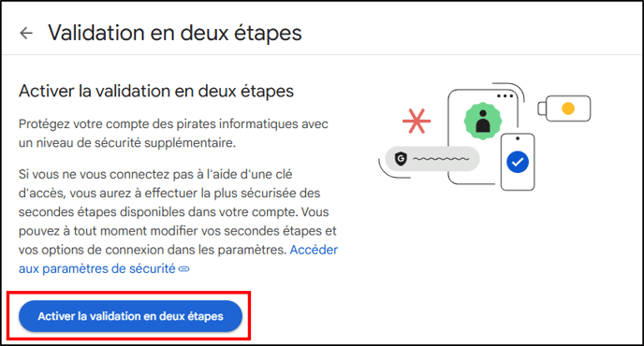The image size is (644, 346).
Task: Open Accéder aux paramètres de sécurité link
Action: [x=178, y=259]
